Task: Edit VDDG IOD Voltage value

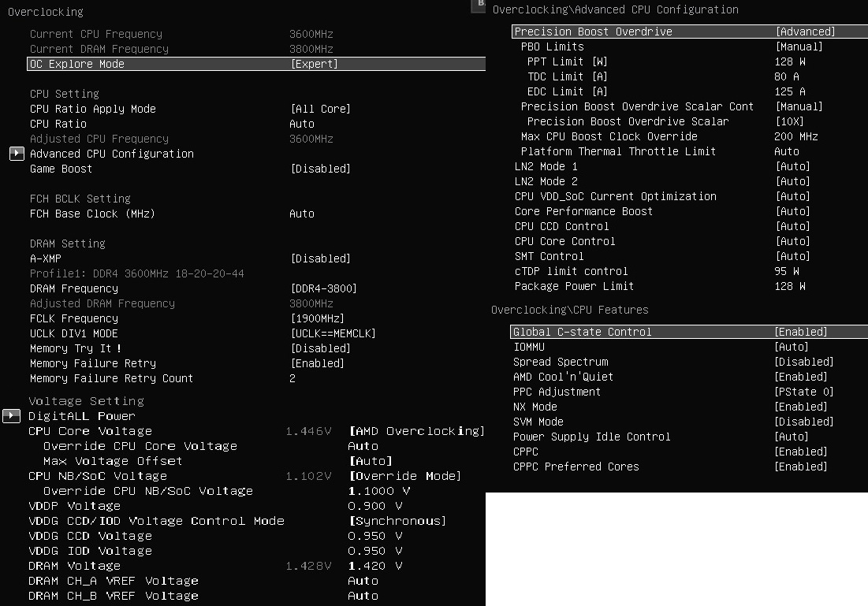Action: [374, 551]
